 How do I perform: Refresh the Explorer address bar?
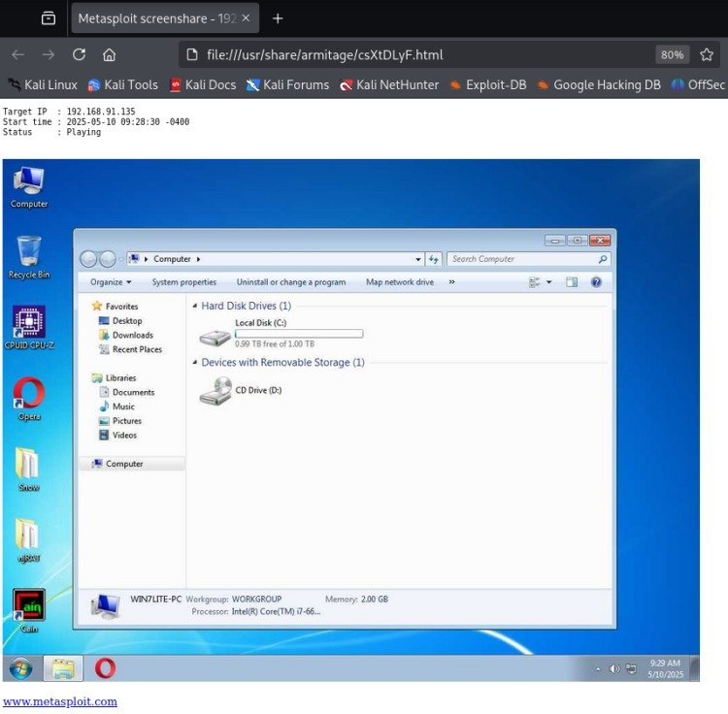[434, 259]
